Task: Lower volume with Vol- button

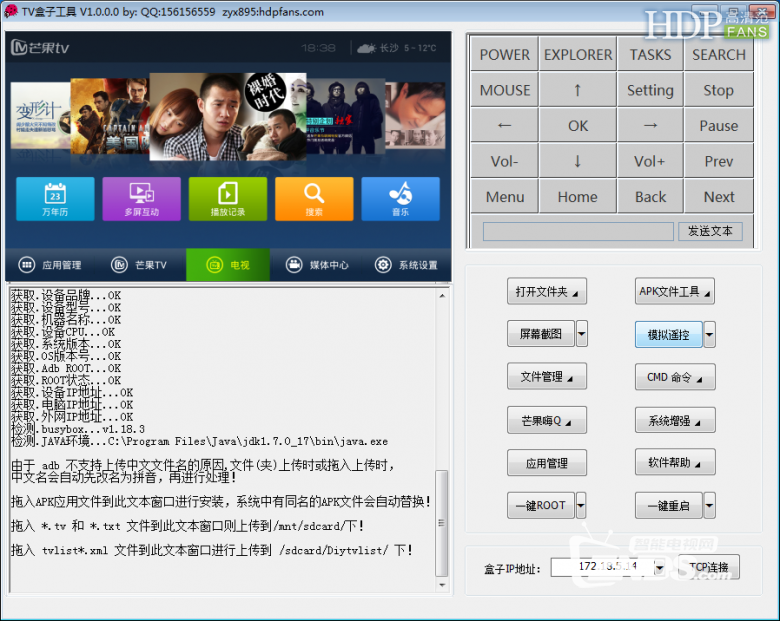Action: coord(504,161)
